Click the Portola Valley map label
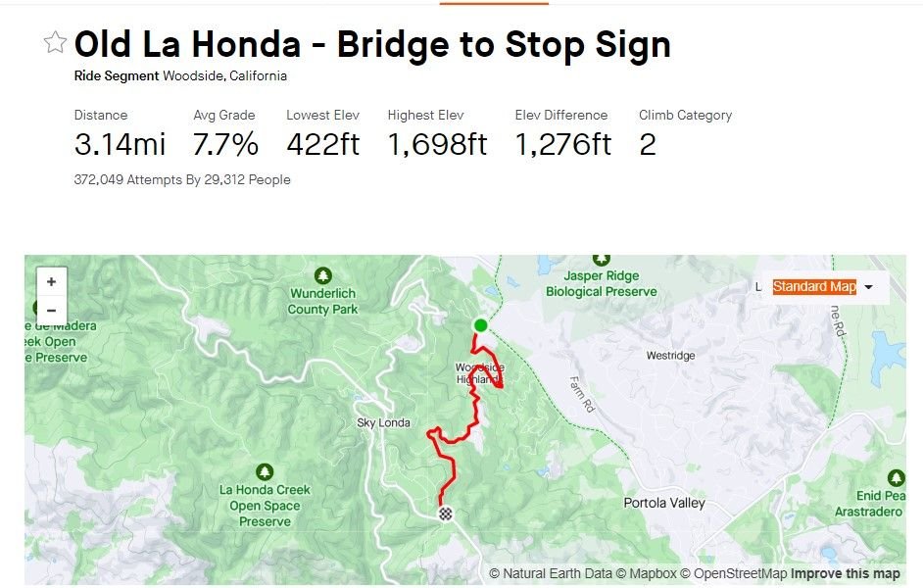Image resolution: width=923 pixels, height=588 pixels. pyautogui.click(x=664, y=503)
